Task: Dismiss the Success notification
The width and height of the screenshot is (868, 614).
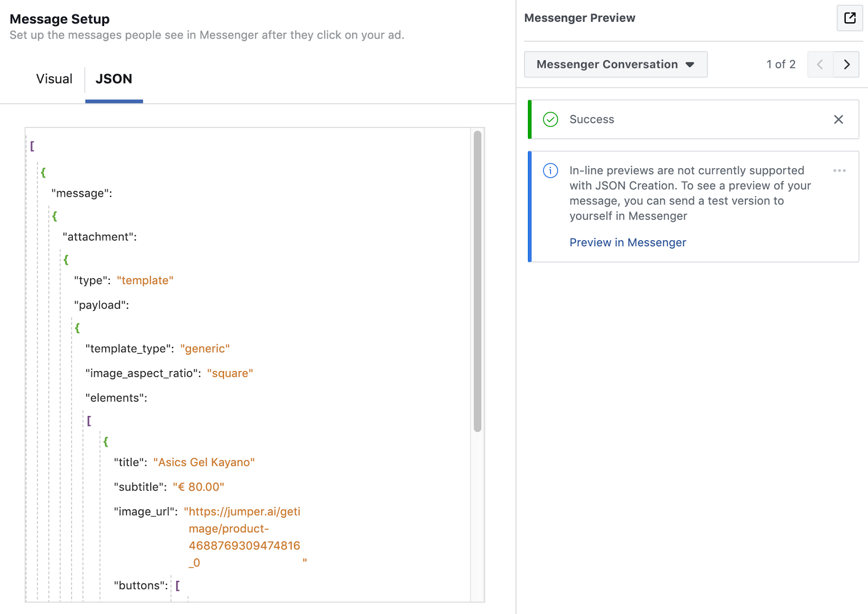Action: point(838,119)
